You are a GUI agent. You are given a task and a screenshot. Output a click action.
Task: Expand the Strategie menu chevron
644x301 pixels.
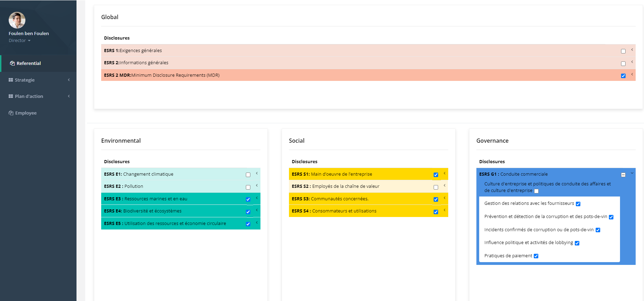(x=69, y=80)
